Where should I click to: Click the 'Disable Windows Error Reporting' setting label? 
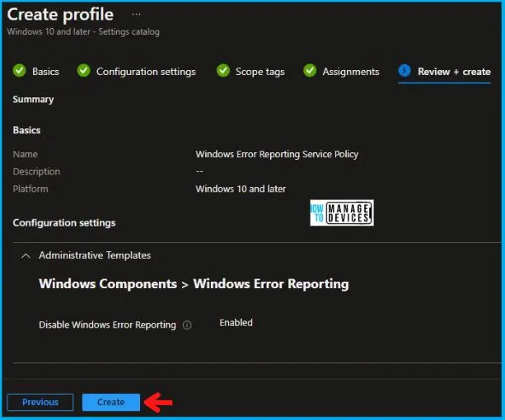(107, 325)
